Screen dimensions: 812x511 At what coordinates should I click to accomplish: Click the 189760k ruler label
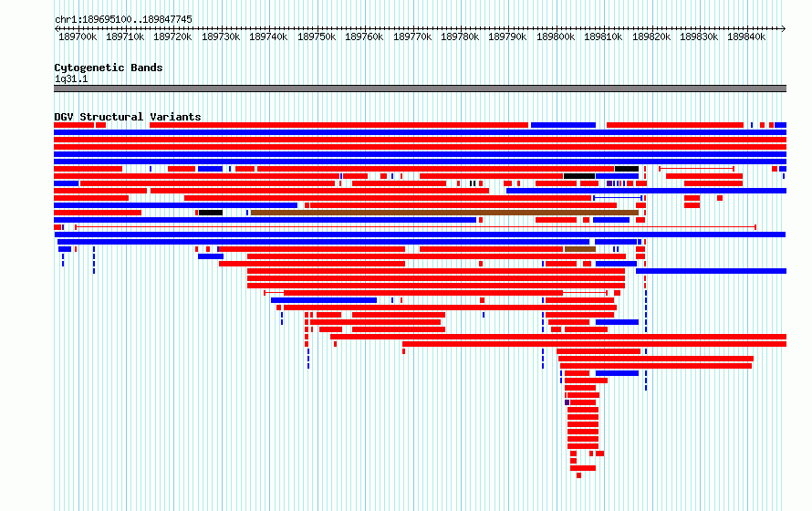tap(364, 36)
